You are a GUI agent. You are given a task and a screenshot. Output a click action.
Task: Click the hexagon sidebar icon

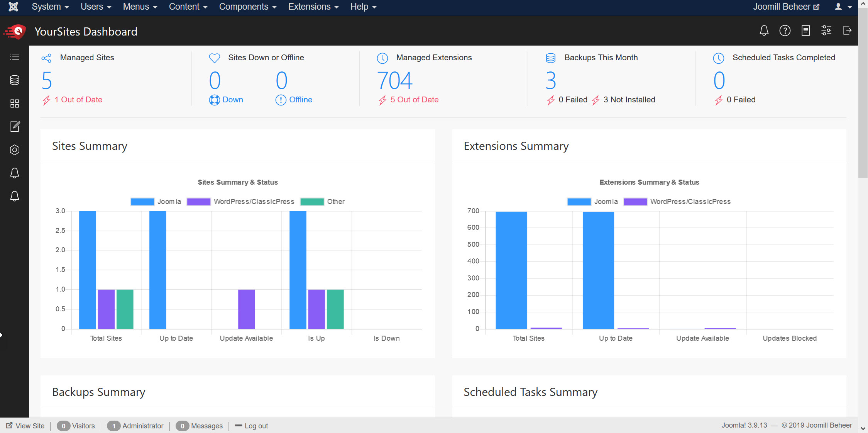(x=15, y=150)
